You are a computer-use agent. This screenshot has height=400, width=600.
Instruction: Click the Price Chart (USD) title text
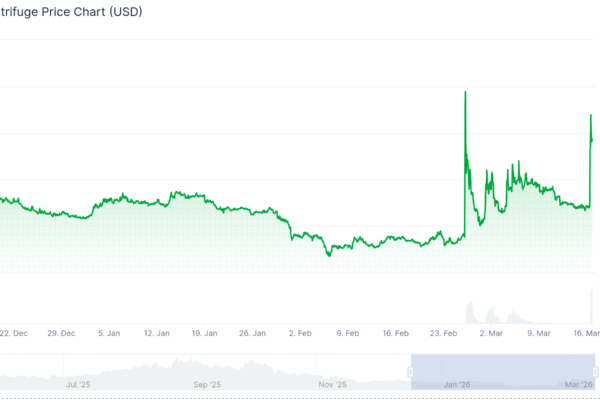click(73, 14)
